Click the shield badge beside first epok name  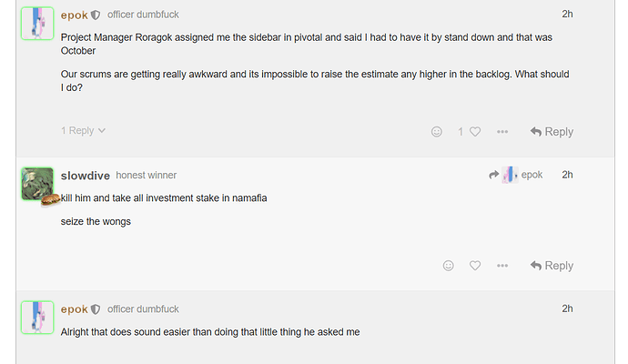96,15
